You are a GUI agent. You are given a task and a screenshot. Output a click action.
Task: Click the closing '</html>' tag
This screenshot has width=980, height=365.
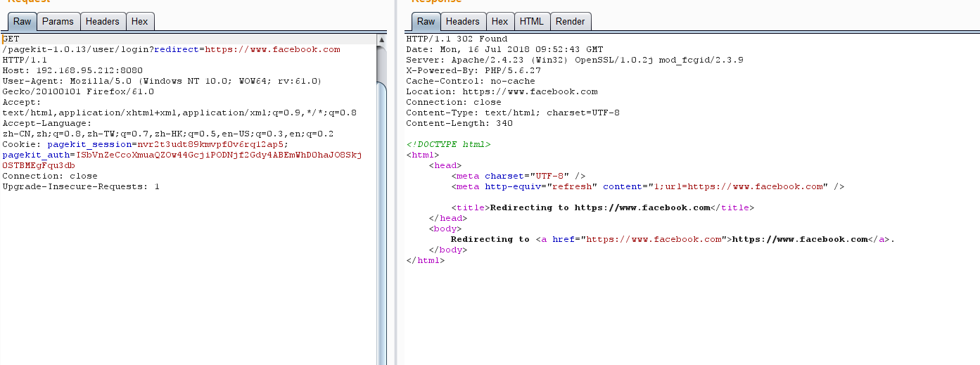426,260
